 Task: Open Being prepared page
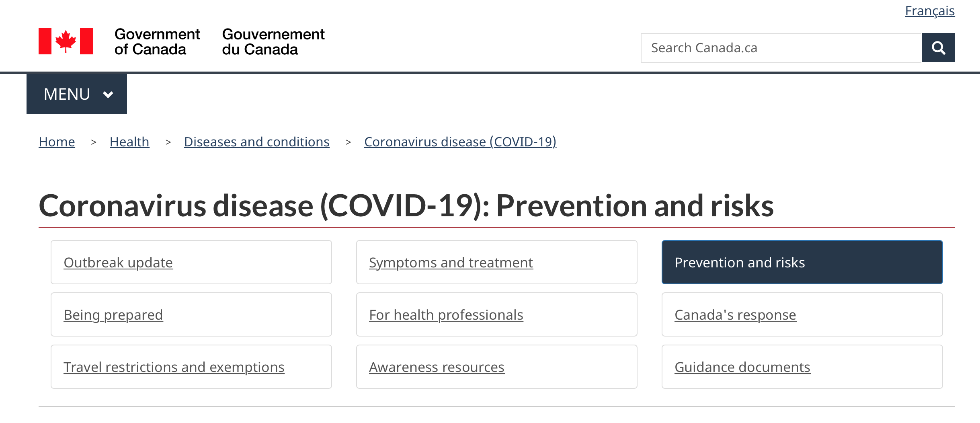point(191,314)
